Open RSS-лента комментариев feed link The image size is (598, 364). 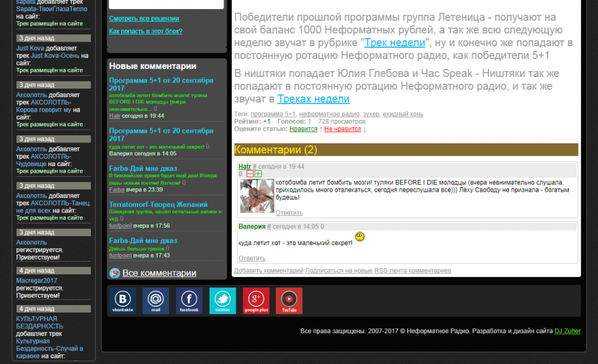tap(413, 270)
